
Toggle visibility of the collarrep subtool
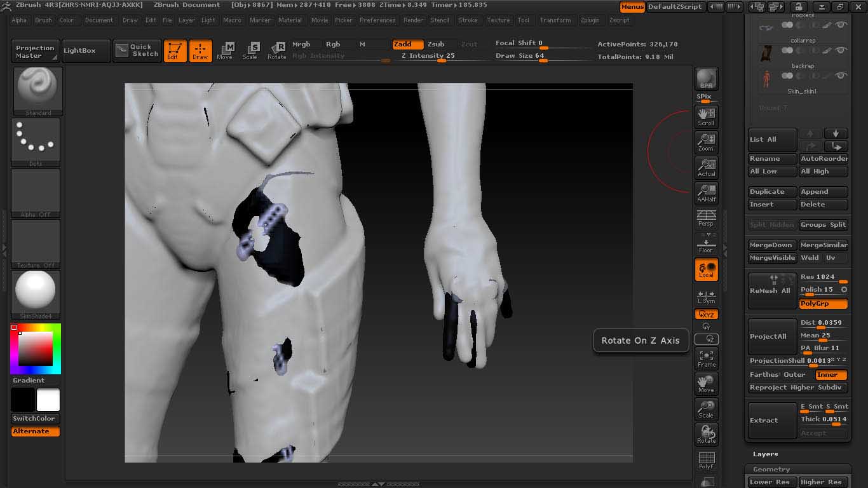click(840, 49)
